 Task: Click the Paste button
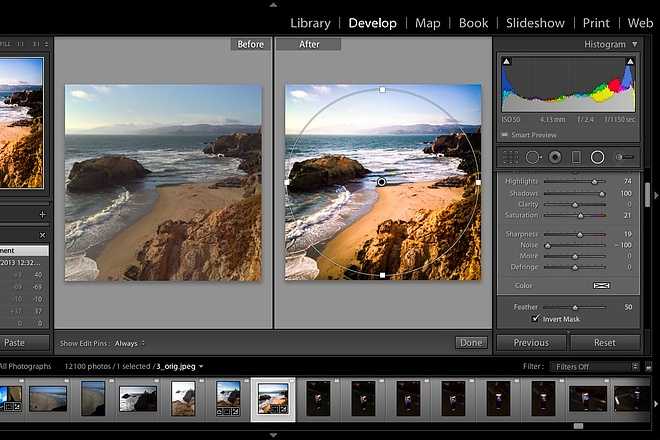(24, 343)
